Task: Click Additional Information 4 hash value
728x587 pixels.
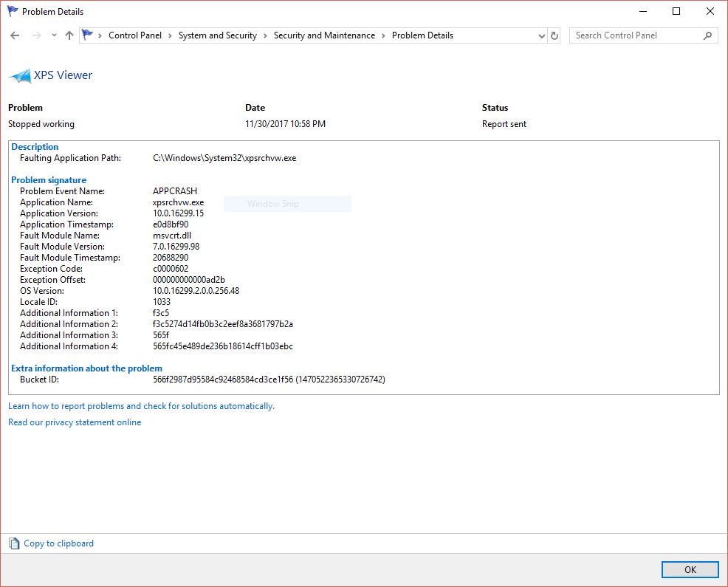Action: pos(223,346)
